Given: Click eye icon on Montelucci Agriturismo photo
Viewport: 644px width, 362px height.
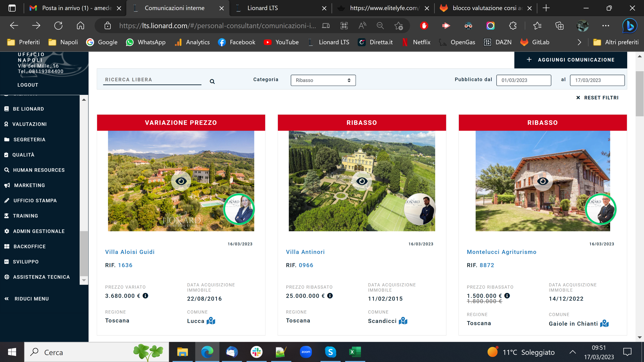Looking at the screenshot, I should pyautogui.click(x=542, y=181).
